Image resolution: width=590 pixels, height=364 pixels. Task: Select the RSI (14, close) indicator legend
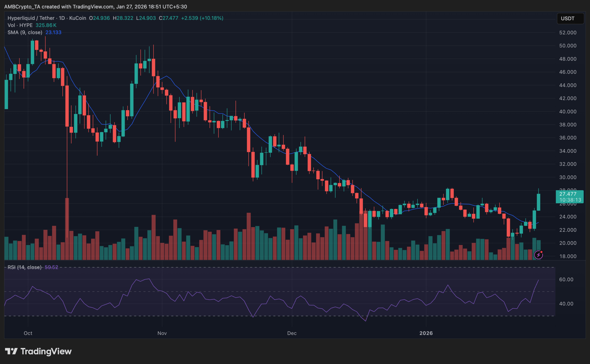tap(24, 267)
